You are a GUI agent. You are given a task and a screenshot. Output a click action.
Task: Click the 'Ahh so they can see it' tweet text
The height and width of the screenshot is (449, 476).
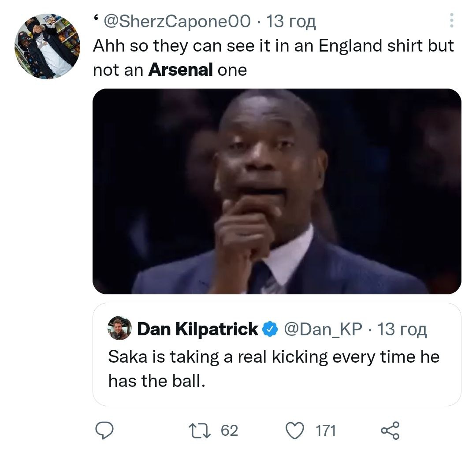(273, 46)
